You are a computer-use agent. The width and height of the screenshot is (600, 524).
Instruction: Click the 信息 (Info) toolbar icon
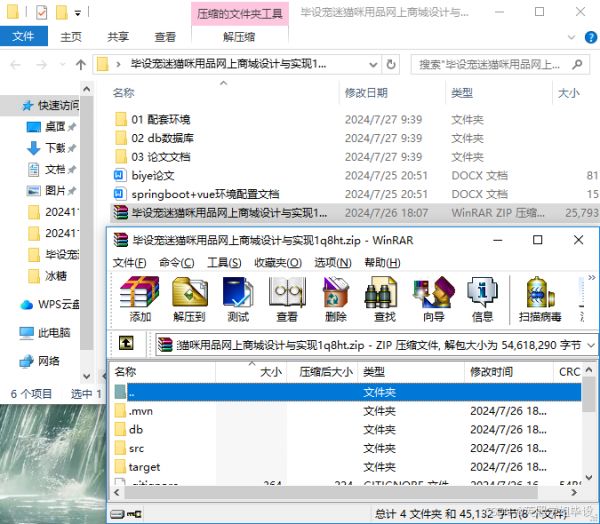pos(483,299)
